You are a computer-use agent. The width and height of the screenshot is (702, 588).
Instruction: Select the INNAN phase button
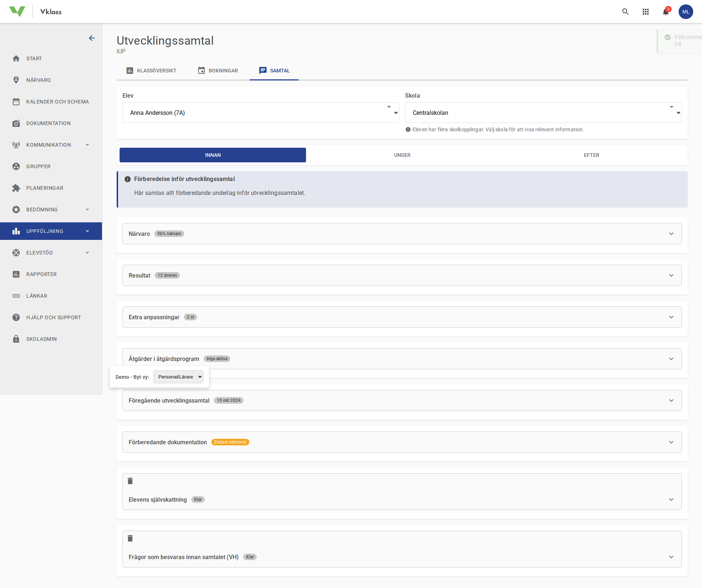213,155
